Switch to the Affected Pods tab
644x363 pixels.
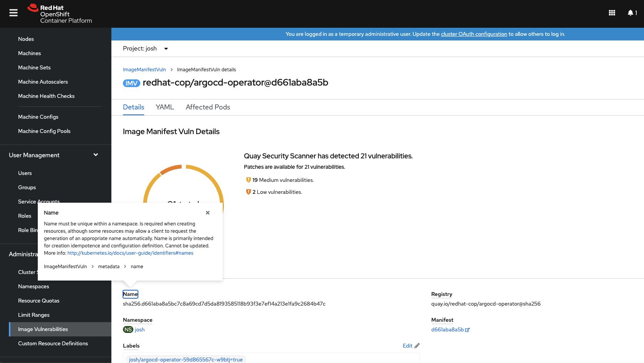(x=208, y=107)
